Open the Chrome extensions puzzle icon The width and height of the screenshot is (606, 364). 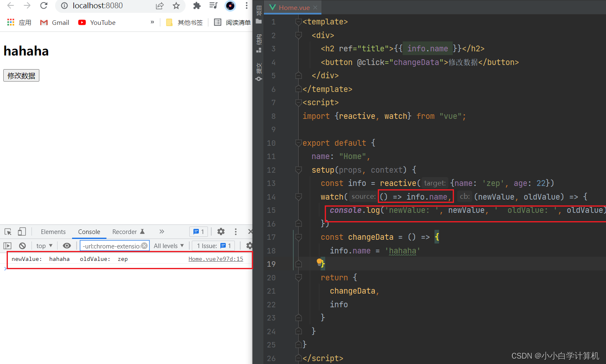point(197,6)
